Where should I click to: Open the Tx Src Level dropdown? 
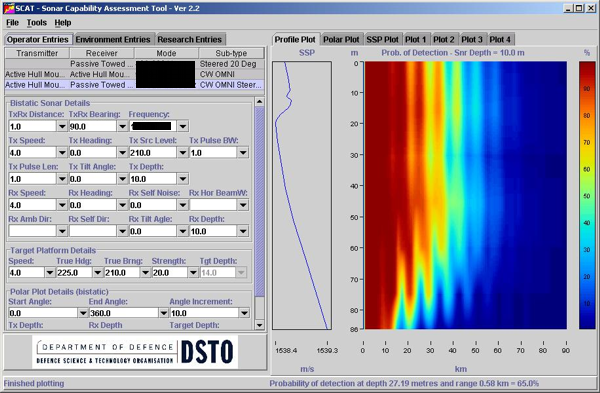[183, 153]
